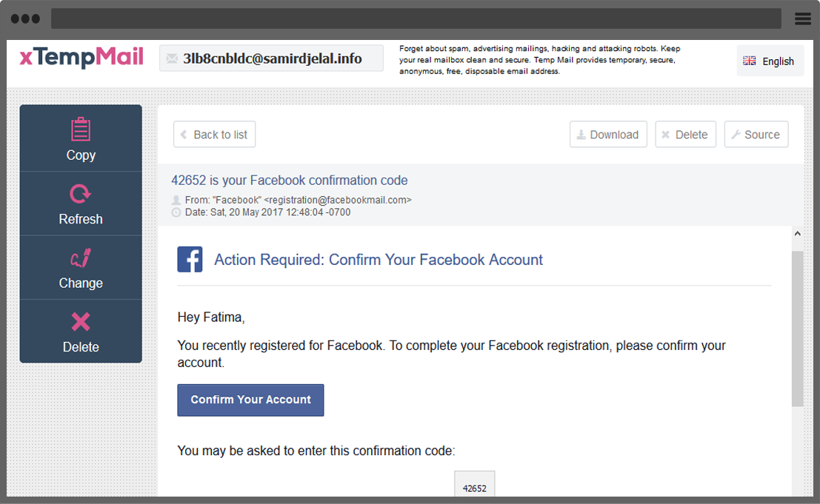Click the envelope icon beside the email address
This screenshot has width=820, height=504.
pyautogui.click(x=173, y=58)
